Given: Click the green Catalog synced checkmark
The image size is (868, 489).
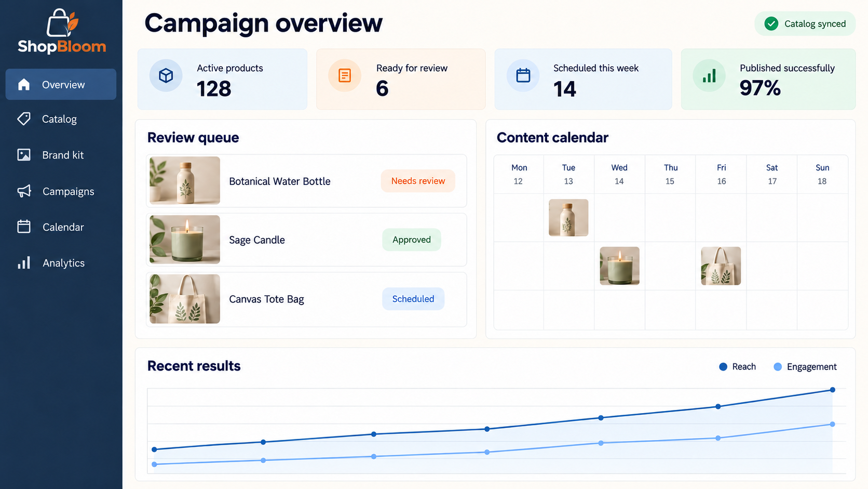Looking at the screenshot, I should point(771,23).
